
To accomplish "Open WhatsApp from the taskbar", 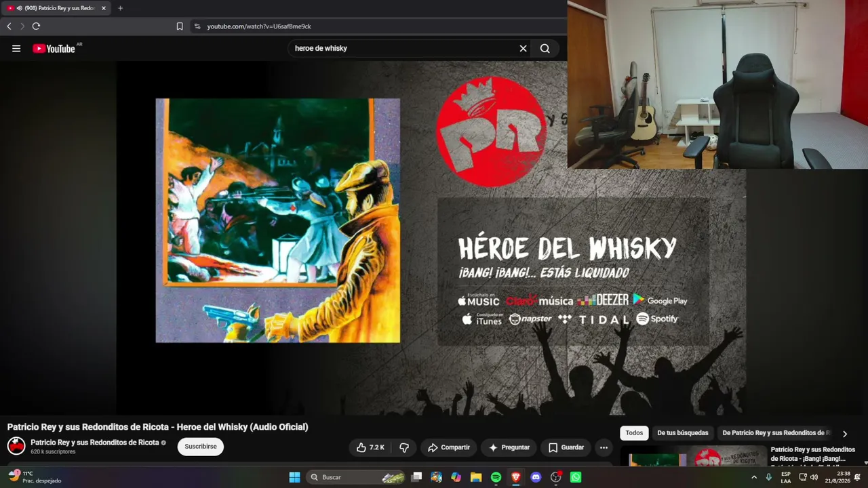I will point(576,477).
